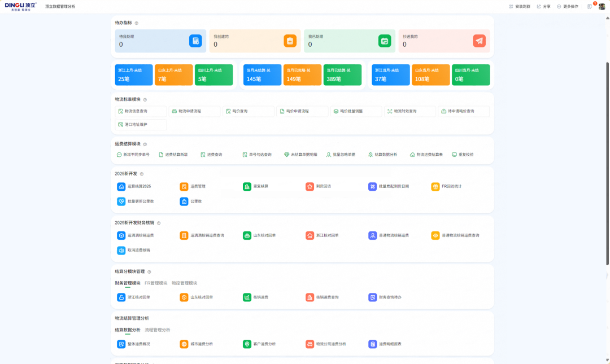This screenshot has height=364, width=610.
Task: Click the 当月未结算-总 145笔 card
Action: point(262,74)
